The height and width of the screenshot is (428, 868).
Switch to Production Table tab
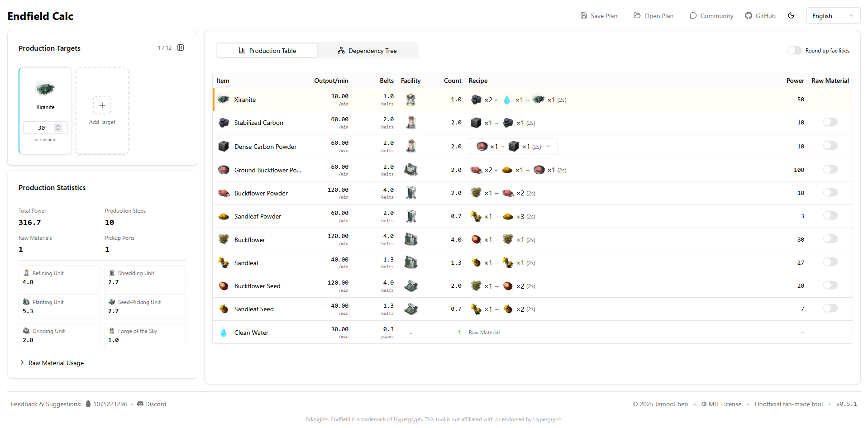267,51
